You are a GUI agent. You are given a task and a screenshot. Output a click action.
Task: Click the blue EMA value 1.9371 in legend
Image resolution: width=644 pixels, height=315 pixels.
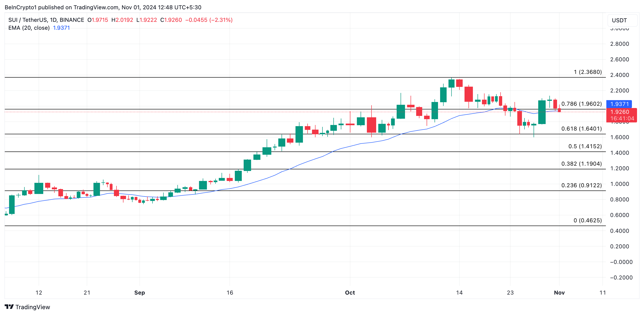point(61,28)
